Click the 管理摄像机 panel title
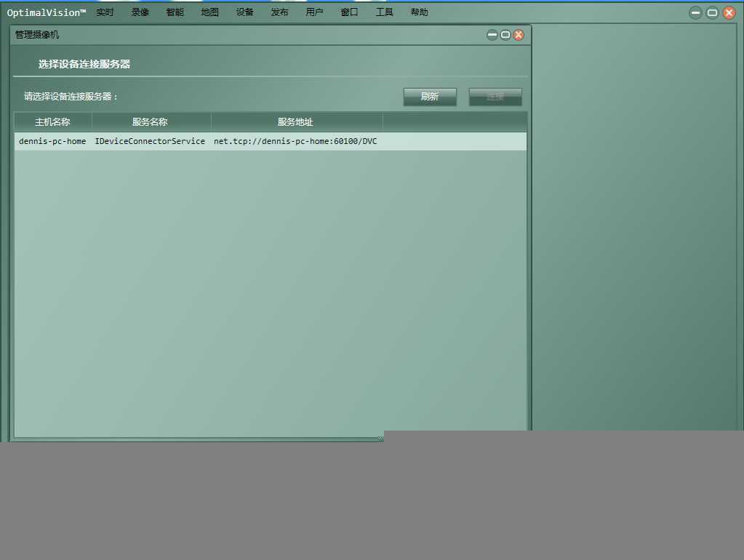The image size is (744, 560). pos(37,35)
